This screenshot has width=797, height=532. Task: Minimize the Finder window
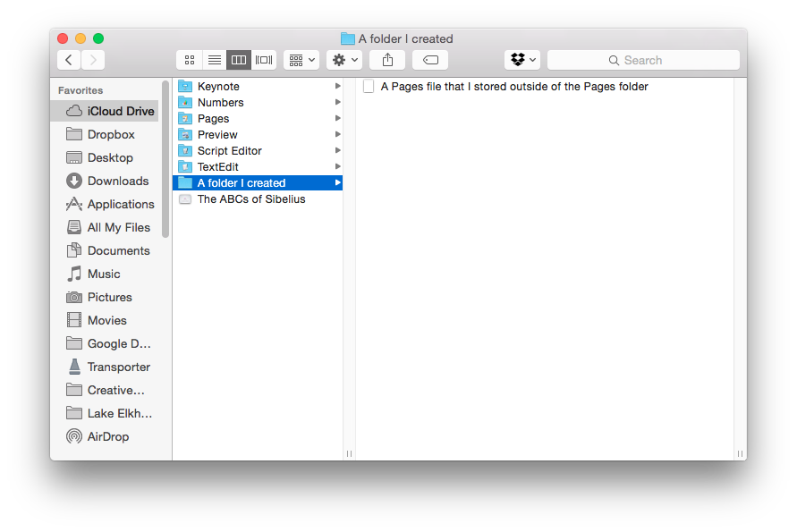(x=81, y=38)
